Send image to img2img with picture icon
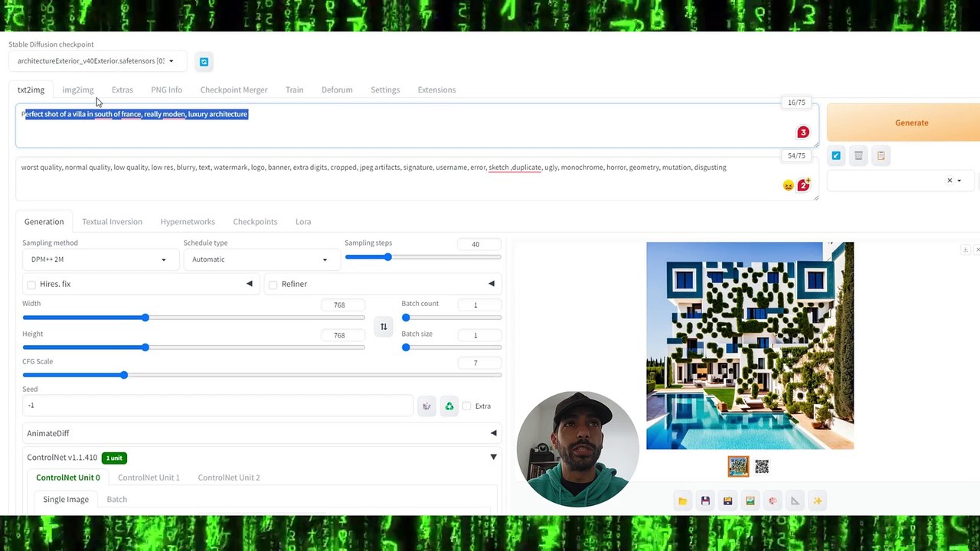Screen dimensions: 980x551 (750, 501)
